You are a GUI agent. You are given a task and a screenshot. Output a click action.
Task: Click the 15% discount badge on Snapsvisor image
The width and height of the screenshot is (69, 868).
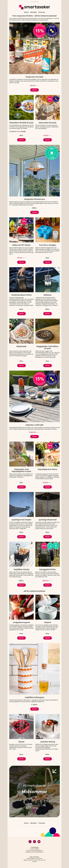pyautogui.click(x=40, y=31)
